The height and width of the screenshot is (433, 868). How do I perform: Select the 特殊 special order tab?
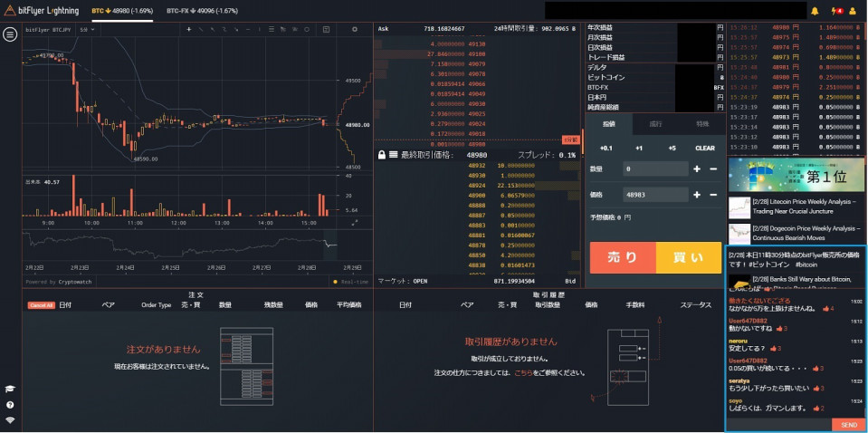tap(702, 124)
